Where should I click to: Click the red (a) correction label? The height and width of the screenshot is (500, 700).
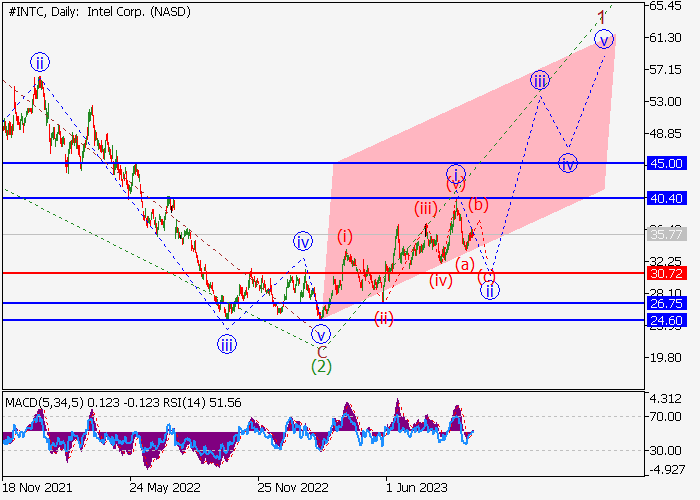(465, 265)
